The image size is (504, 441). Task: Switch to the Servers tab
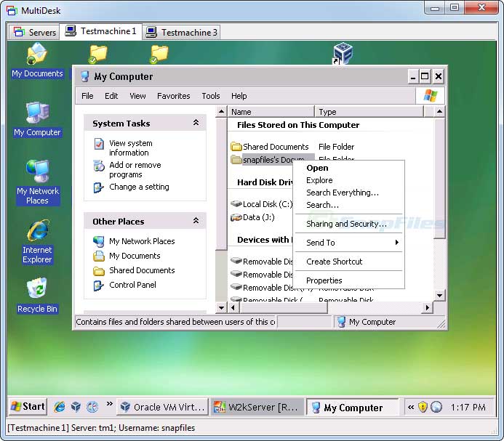pyautogui.click(x=34, y=32)
